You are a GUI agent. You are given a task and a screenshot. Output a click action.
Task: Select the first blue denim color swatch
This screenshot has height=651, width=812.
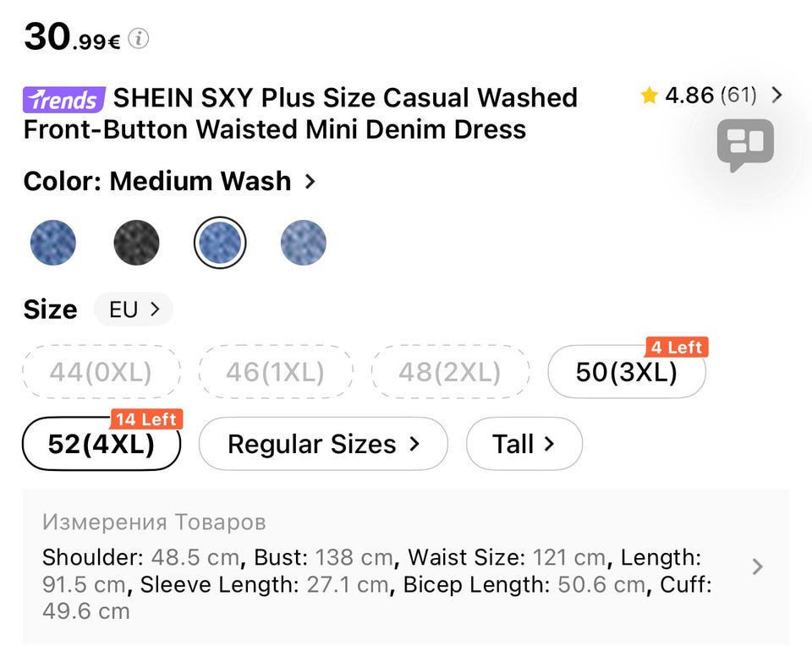(53, 243)
